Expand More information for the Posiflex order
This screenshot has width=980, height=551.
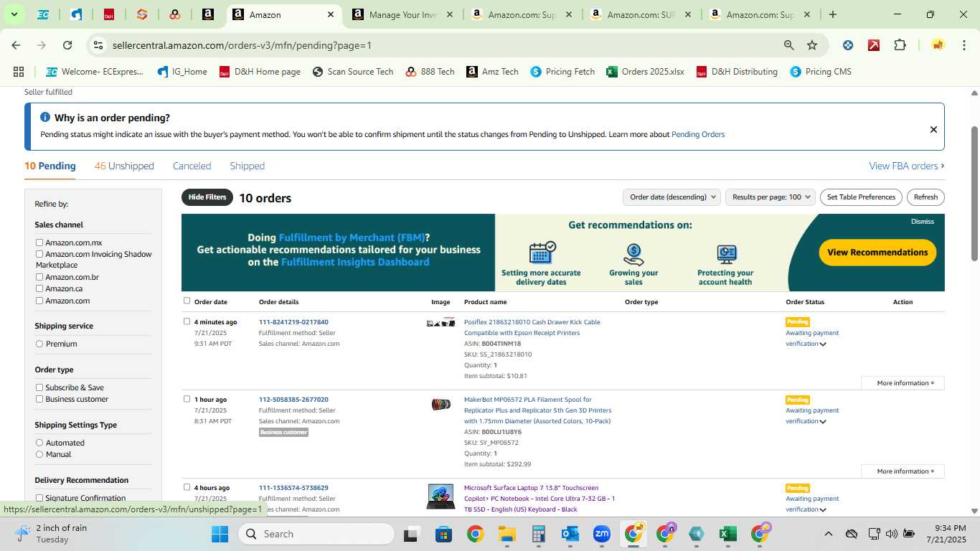coord(903,383)
